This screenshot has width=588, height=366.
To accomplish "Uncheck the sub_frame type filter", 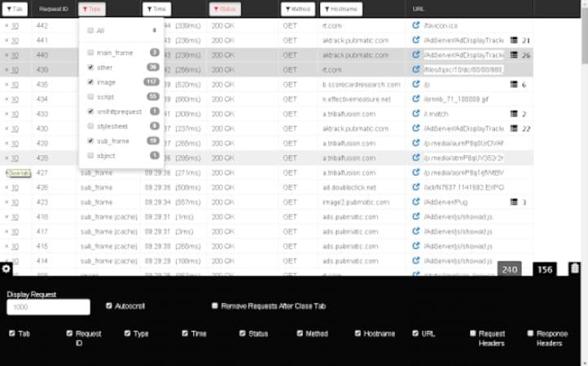I will [90, 141].
